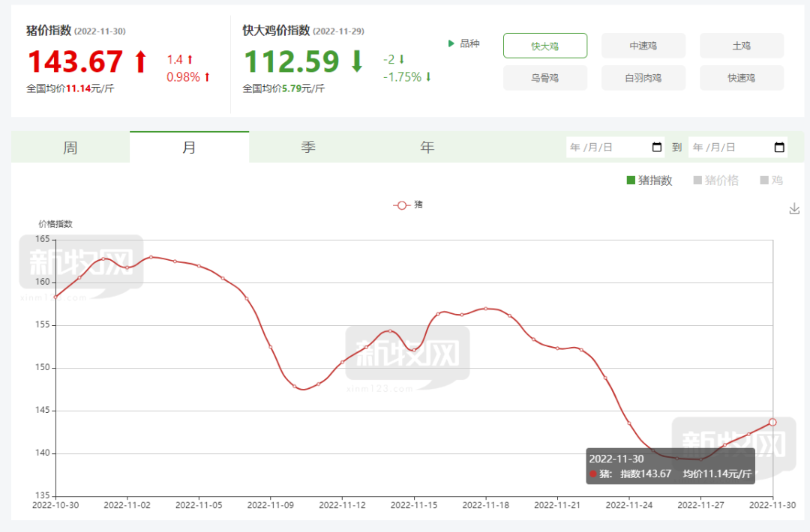Click the 2022-11-09 x-axis date label
810x532 pixels.
[x=271, y=505]
